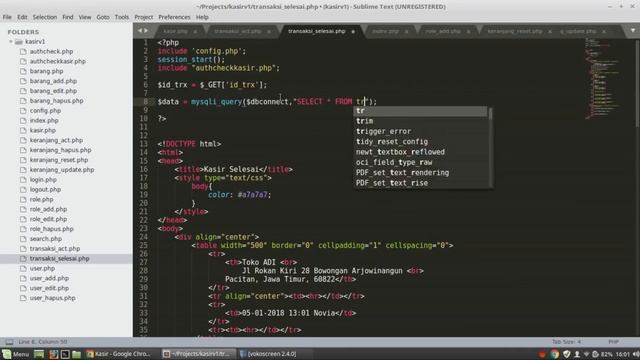The height and width of the screenshot is (360, 640).
Task: Open login.php file
Action: coord(43,180)
